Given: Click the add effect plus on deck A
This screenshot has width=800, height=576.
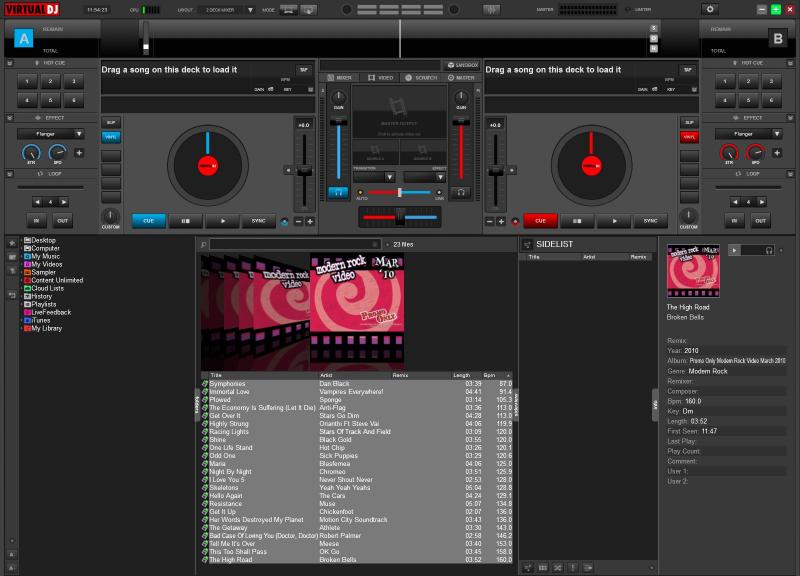Looking at the screenshot, I should coord(79,153).
